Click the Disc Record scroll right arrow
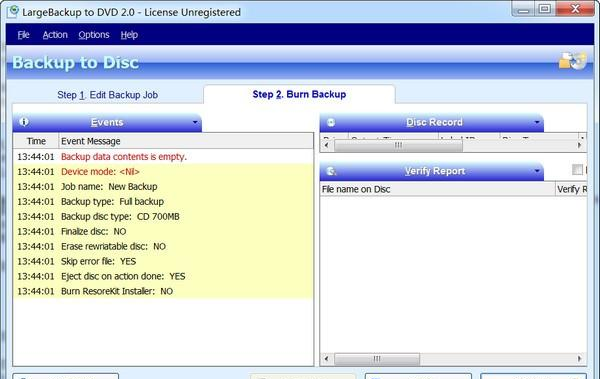This screenshot has height=379, width=600. coord(579,145)
